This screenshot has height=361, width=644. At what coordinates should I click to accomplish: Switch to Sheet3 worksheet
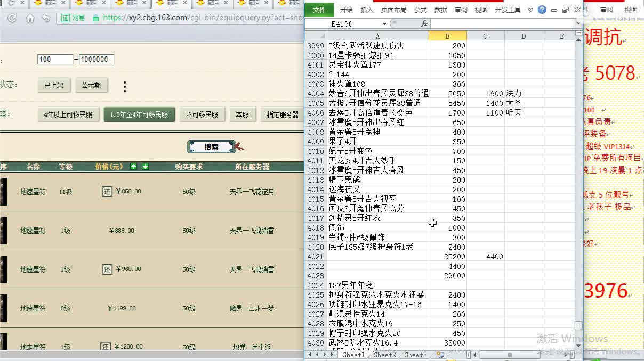415,355
